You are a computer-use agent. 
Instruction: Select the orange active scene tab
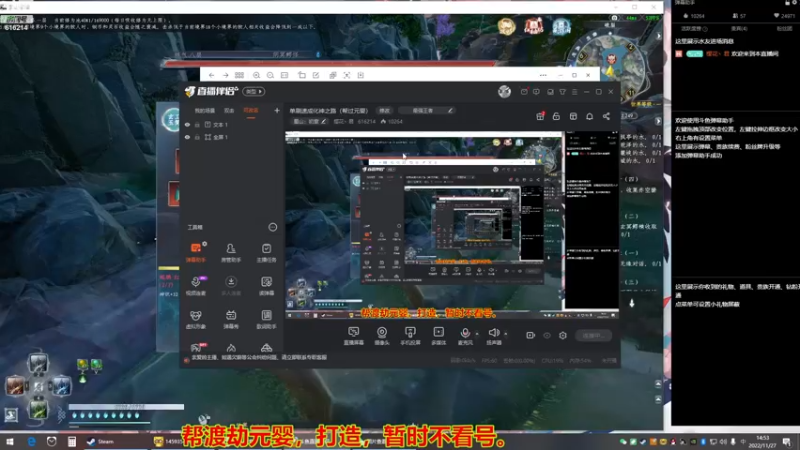pos(251,110)
